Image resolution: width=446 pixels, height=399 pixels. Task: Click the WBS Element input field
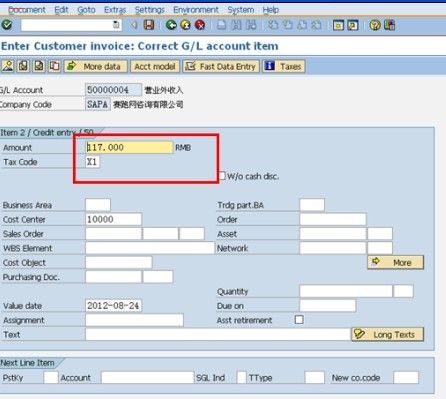coord(150,248)
